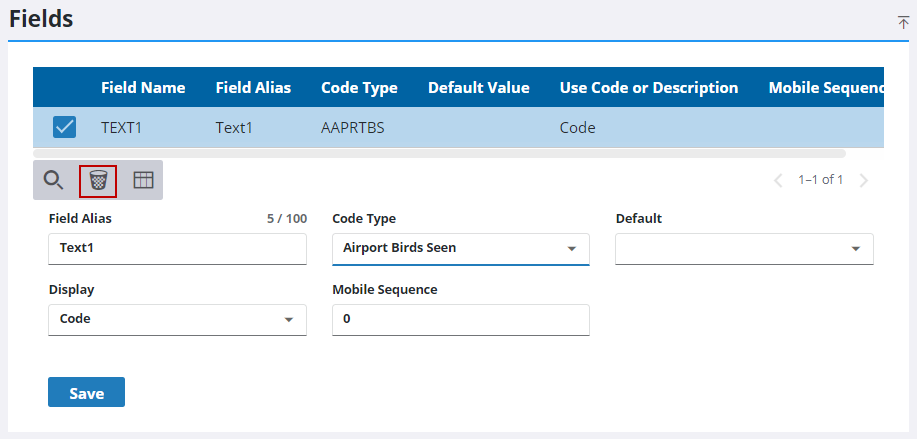
Task: Go to the previous page of records
Action: 778,180
